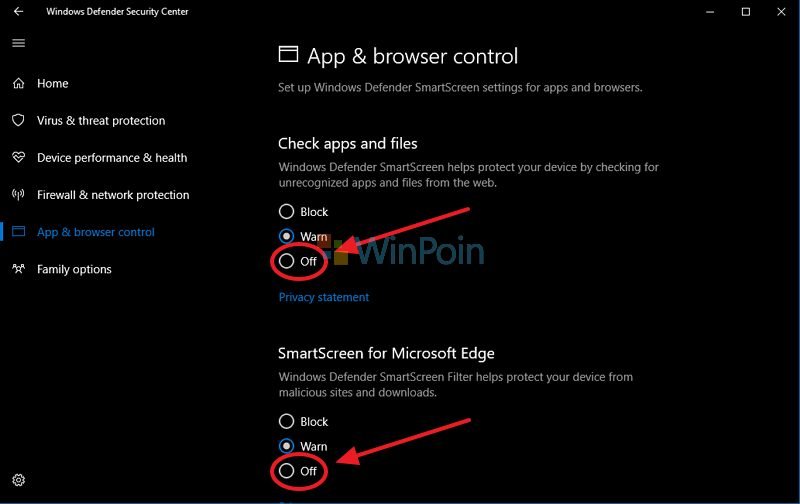The height and width of the screenshot is (504, 800).
Task: Open the hamburger navigation menu
Action: click(x=18, y=44)
